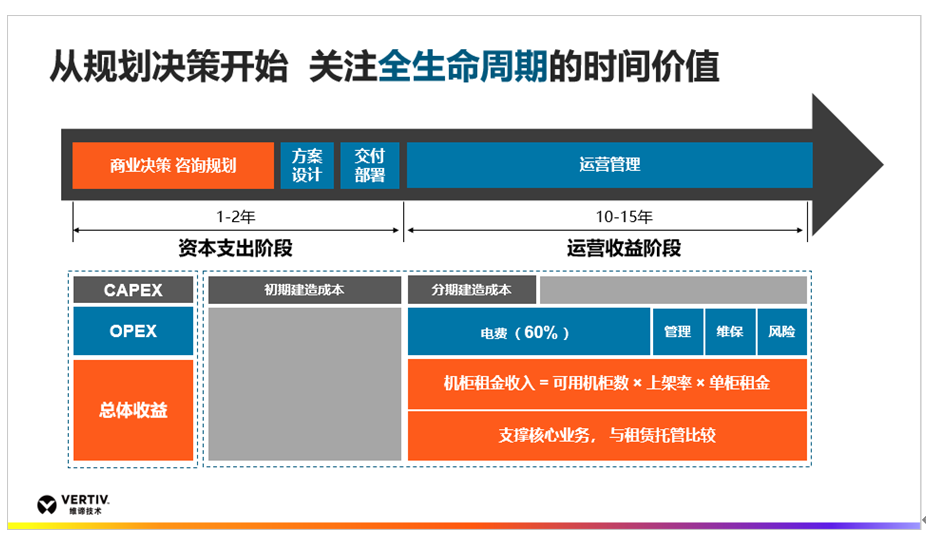Select the 交付部署 block
Screen dimensions: 926x537
click(x=370, y=165)
